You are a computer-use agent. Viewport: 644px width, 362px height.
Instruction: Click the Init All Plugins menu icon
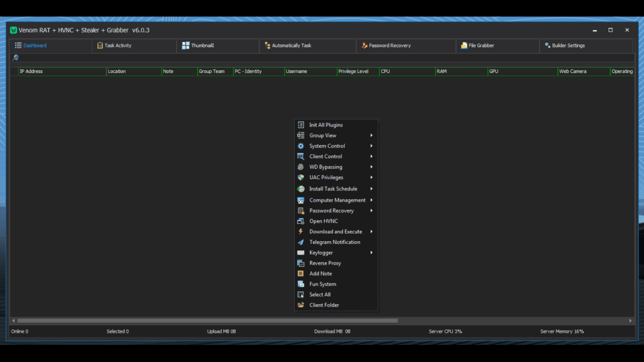click(x=301, y=125)
